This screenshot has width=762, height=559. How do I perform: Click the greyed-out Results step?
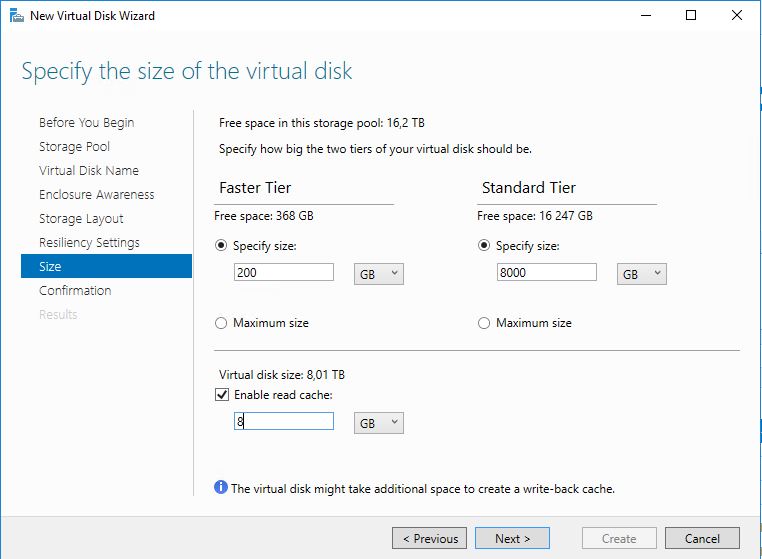pos(58,314)
